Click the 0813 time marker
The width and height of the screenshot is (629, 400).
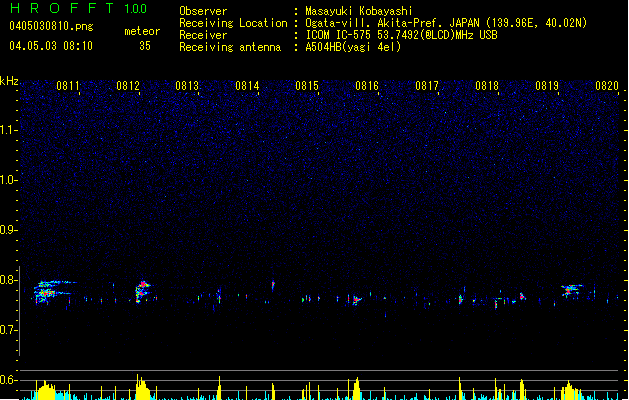click(x=187, y=85)
